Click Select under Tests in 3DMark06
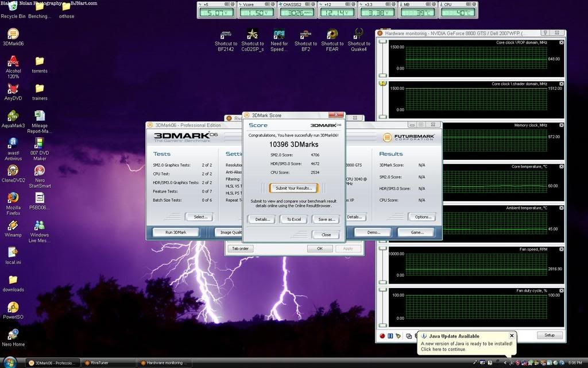The width and height of the screenshot is (588, 368). 200,217
